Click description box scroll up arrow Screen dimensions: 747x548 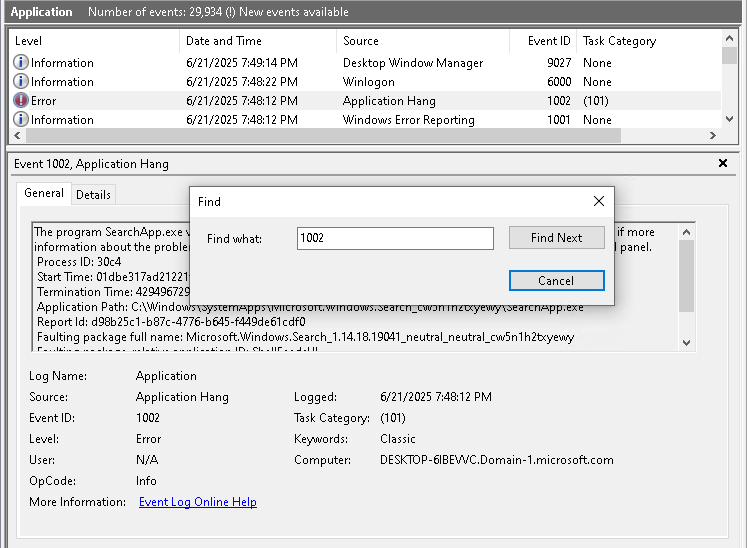click(x=686, y=232)
